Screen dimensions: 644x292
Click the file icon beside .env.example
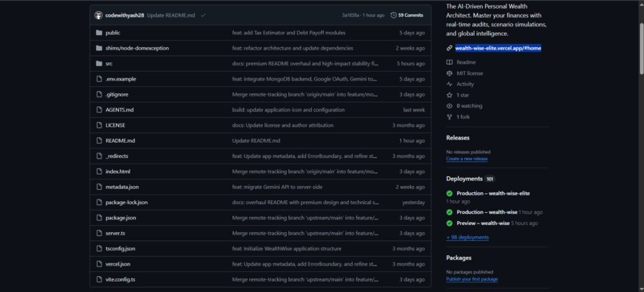coord(98,79)
